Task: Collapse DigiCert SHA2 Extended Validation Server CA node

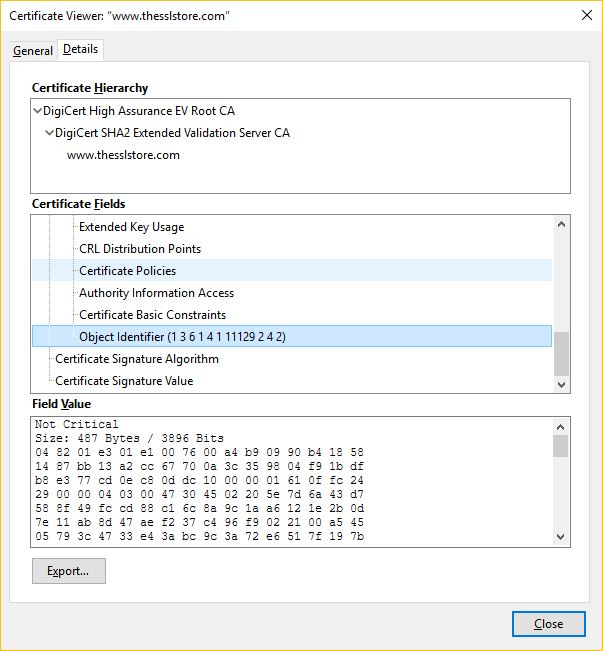Action: point(50,133)
